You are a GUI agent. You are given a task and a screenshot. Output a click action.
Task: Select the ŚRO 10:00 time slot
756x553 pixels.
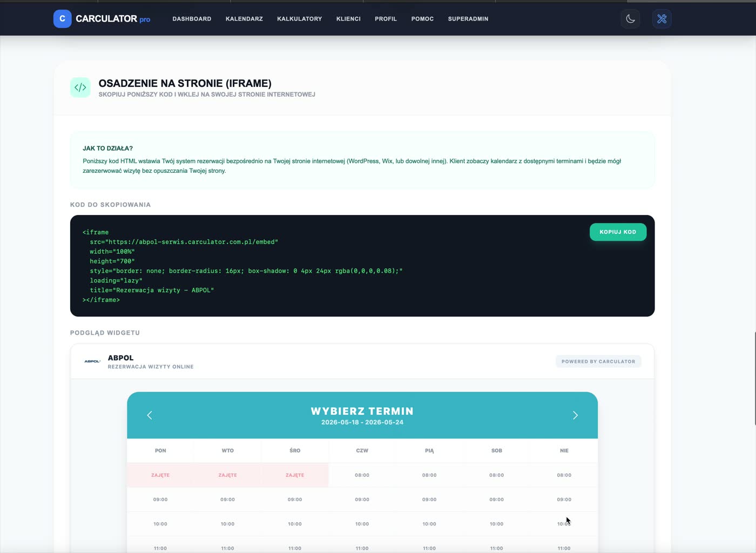295,524
